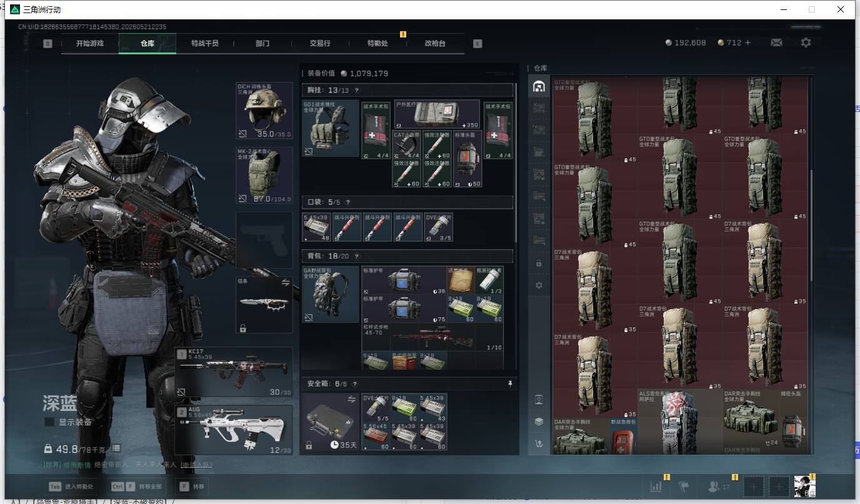
Task: Select the lever-action rifle .45-70 in backpack
Action: (x=432, y=337)
